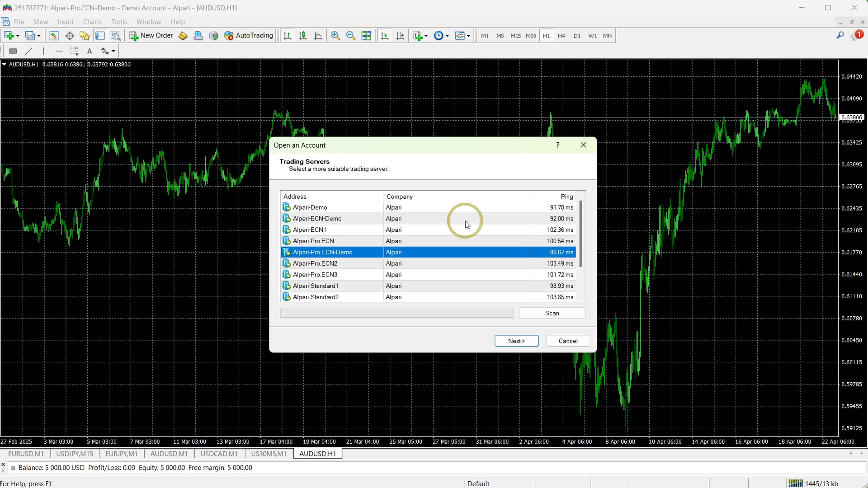Screen dimensions: 868x488
Task: Open the Tools menu
Action: 119,22
